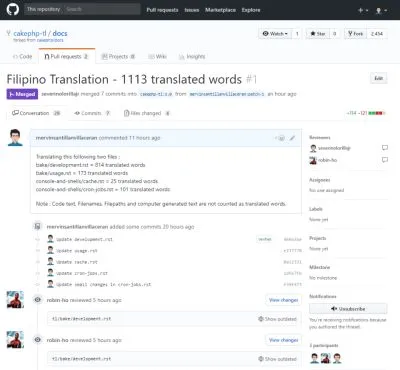The height and width of the screenshot is (370, 400).
Task: Click commits icon beside added some commits
Action: pos(38,226)
